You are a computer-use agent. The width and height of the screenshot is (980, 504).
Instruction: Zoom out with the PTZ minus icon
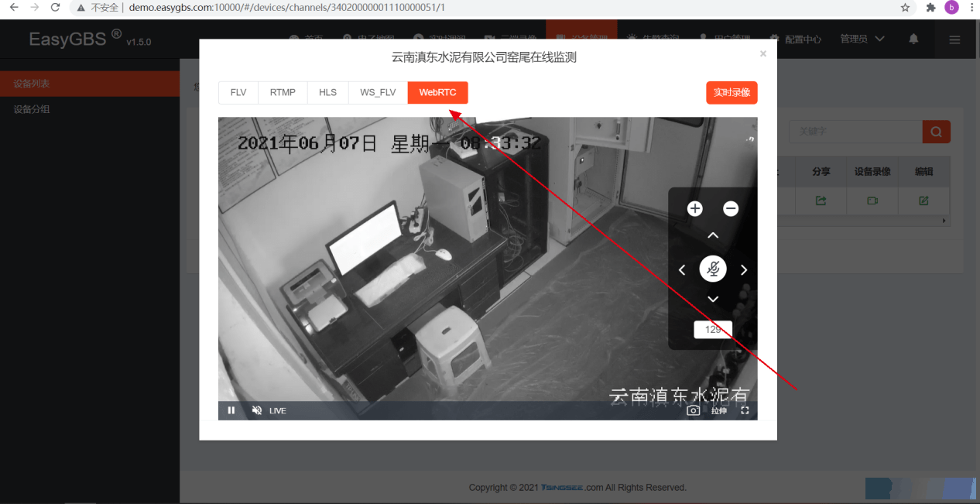point(731,208)
